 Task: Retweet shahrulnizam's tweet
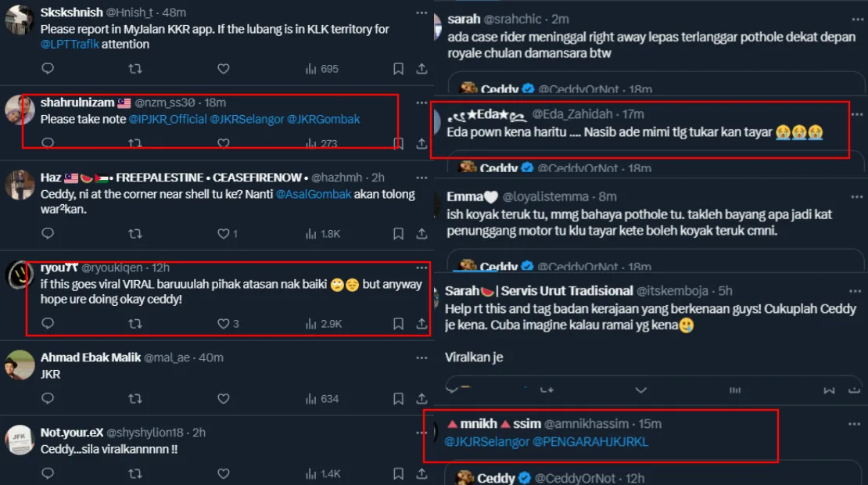(135, 143)
